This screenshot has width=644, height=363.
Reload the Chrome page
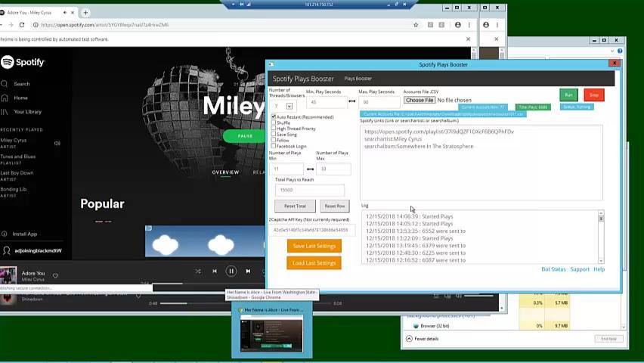tap(22, 25)
